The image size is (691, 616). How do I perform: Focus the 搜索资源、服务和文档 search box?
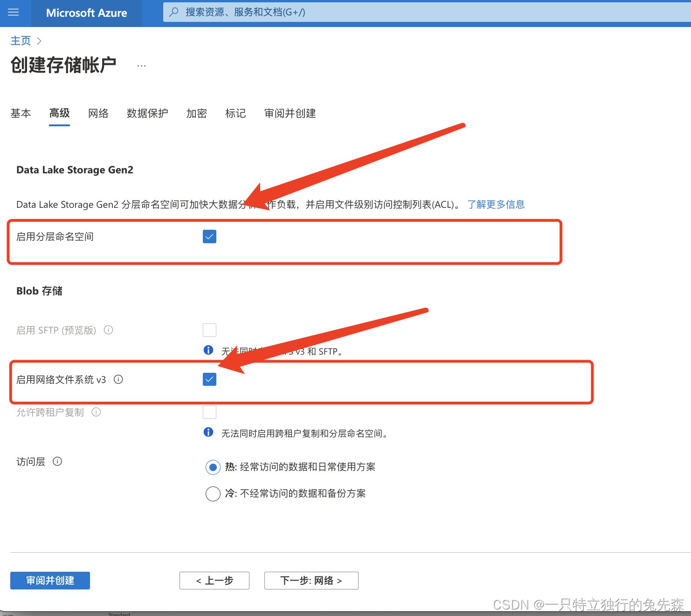point(427,12)
